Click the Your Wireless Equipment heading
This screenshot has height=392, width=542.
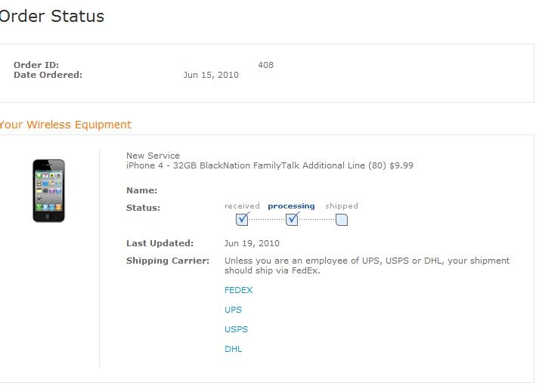tap(65, 125)
